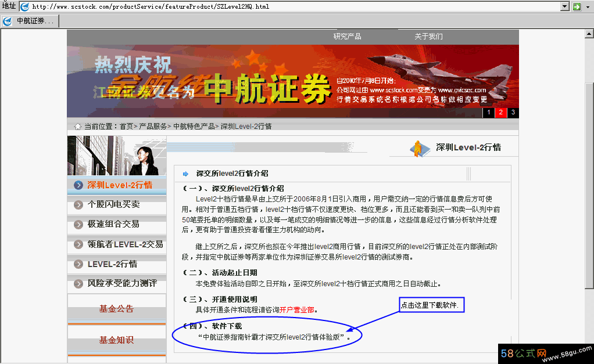Click the vertical scrollbar up arrow
594x364 pixels.
589,34
